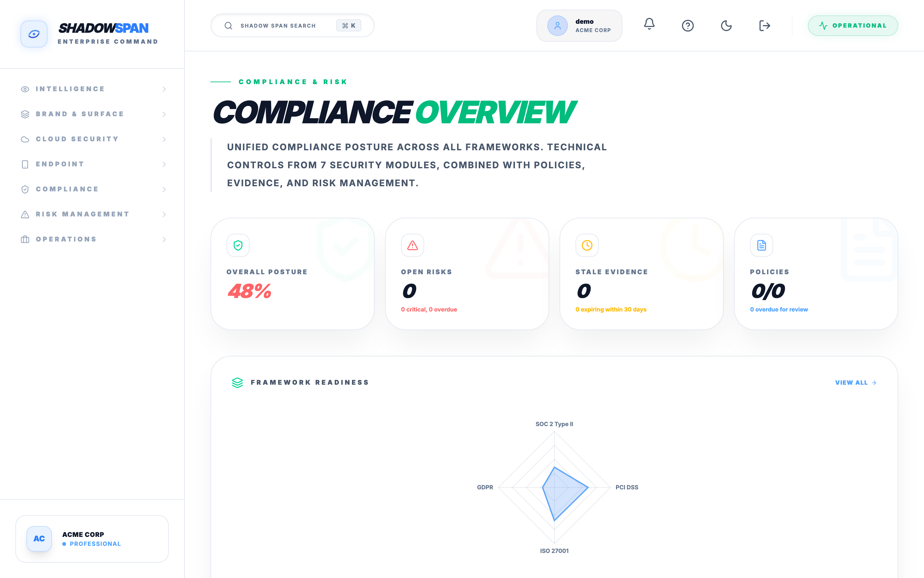924x578 pixels.
Task: Click the Open Risks alert triangle icon
Action: (x=412, y=245)
